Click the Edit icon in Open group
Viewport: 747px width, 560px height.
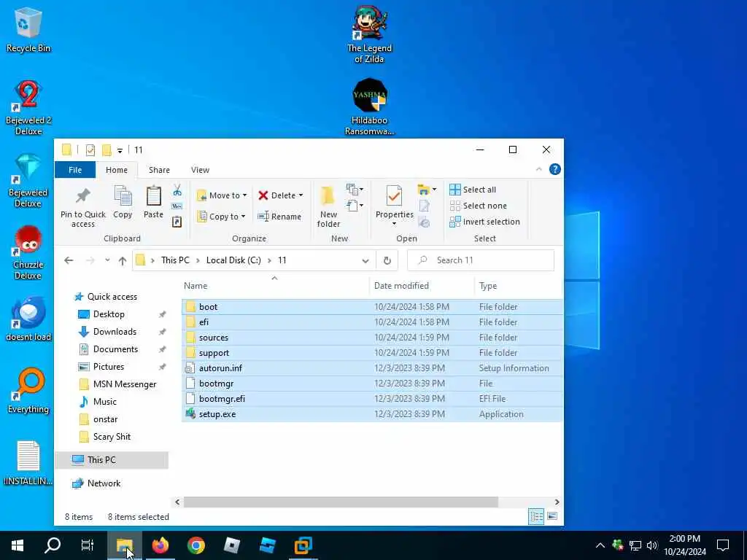424,206
